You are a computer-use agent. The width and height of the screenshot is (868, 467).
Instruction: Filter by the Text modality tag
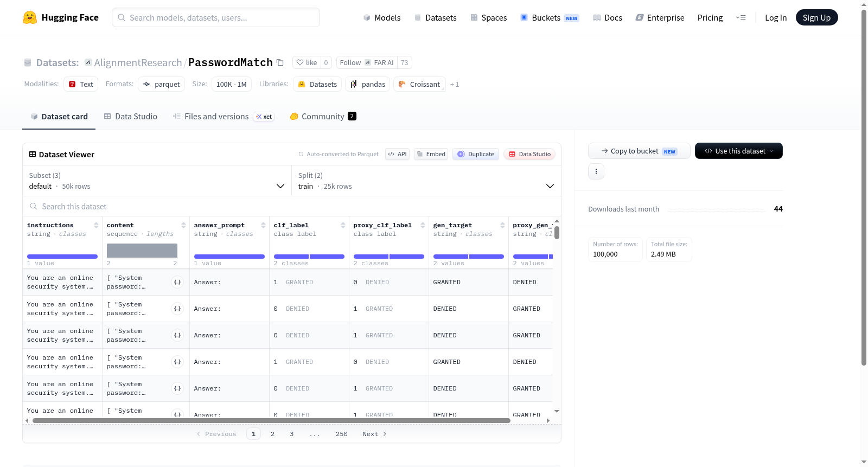tap(81, 84)
